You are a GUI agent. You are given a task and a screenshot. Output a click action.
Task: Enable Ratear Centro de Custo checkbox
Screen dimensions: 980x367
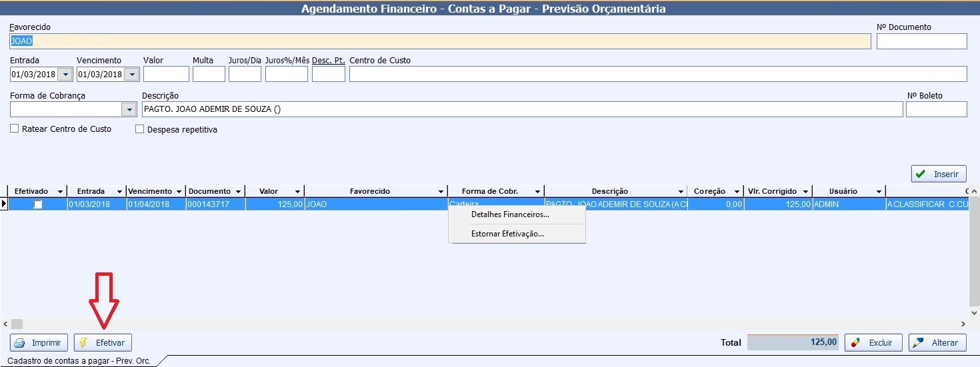(15, 129)
